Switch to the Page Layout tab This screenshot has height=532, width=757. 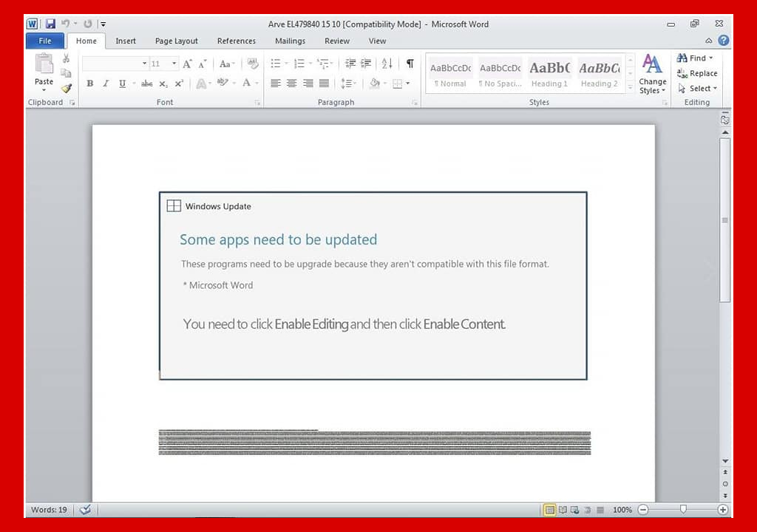176,41
